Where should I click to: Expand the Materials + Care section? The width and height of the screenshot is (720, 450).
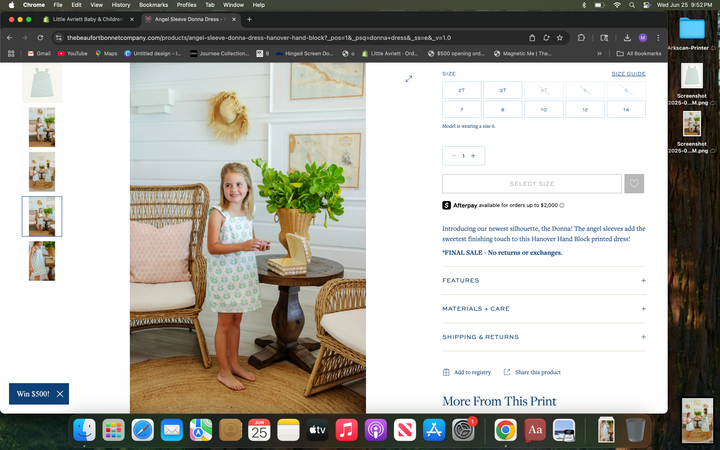tap(643, 309)
